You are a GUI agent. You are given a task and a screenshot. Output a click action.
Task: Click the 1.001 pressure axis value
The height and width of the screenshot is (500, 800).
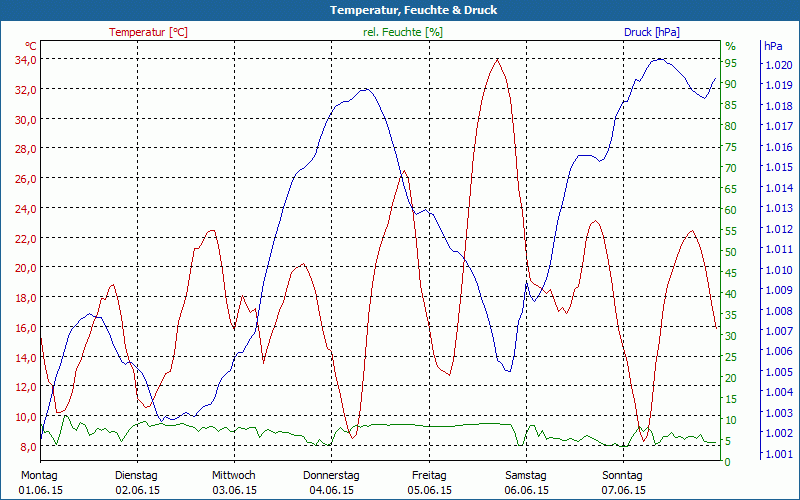[x=777, y=455]
